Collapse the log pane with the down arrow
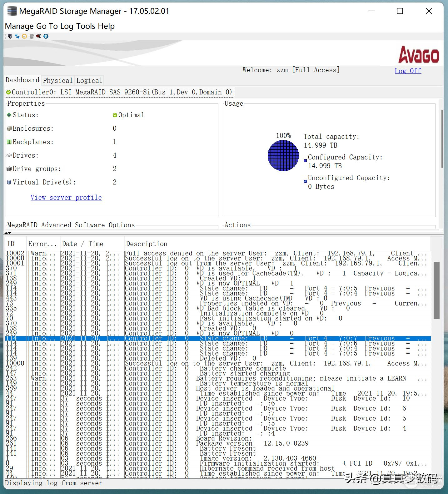The width and height of the screenshot is (448, 494). tap(10, 233)
